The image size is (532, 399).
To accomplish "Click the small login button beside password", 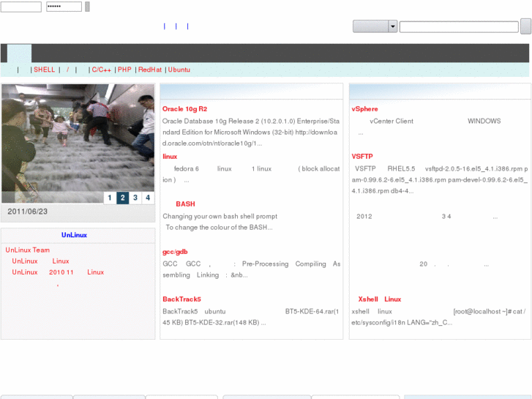I will coord(87,7).
